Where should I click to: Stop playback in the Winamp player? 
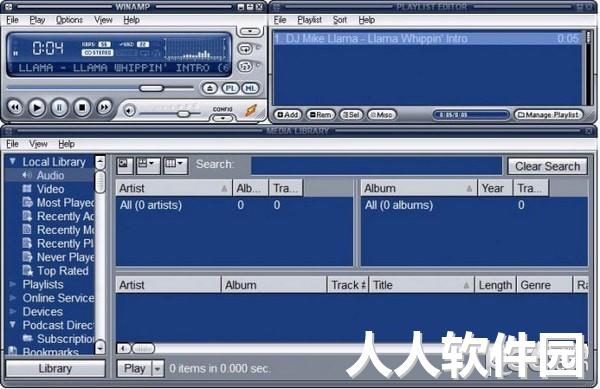coord(82,107)
